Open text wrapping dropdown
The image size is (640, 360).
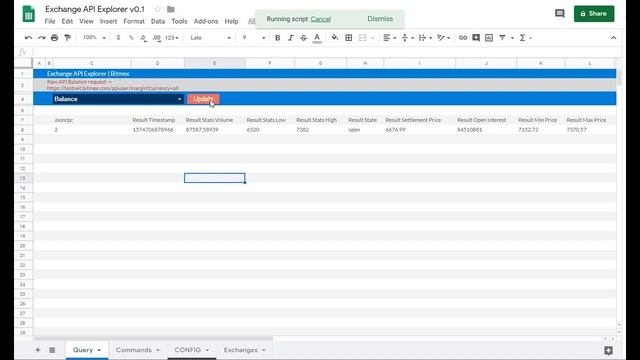[x=425, y=38]
